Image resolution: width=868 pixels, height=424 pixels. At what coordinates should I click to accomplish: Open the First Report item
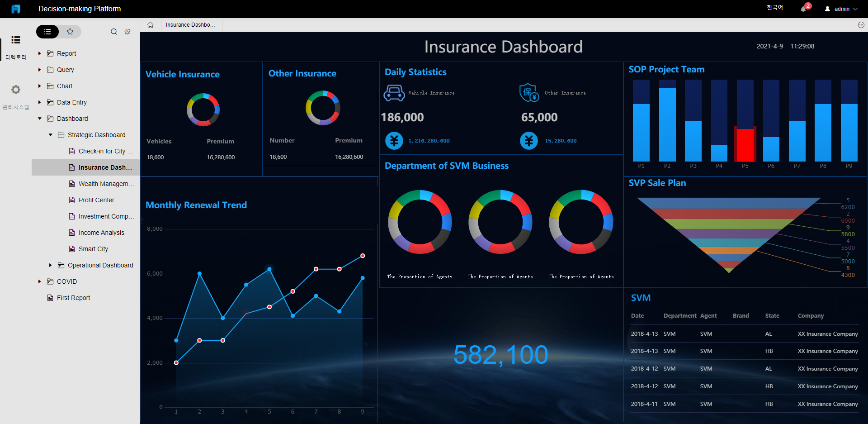73,298
